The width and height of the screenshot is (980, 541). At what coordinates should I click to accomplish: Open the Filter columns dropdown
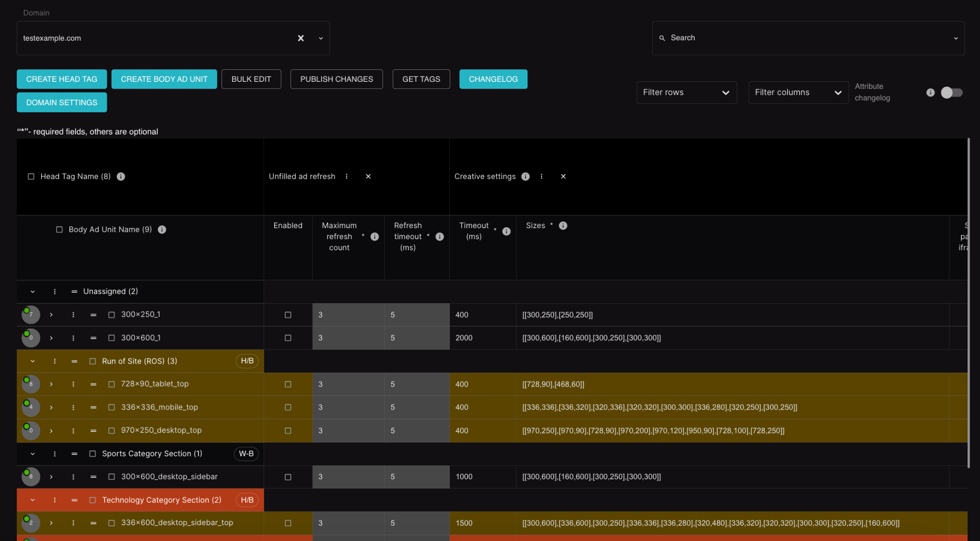click(798, 92)
